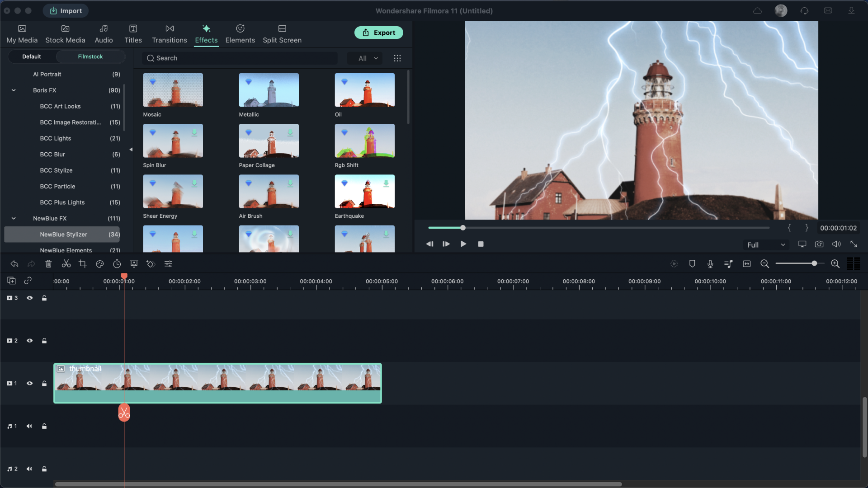
Task: Click the Import button
Action: (66, 11)
